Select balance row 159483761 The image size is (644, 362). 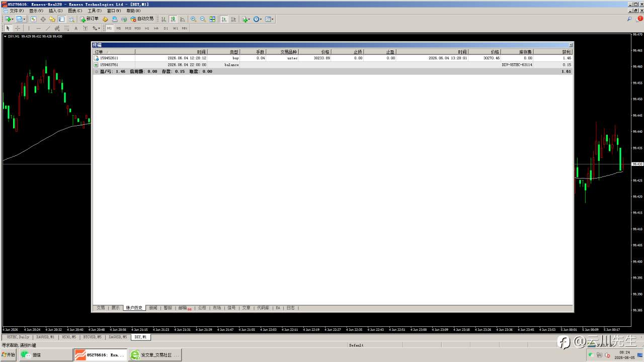click(333, 65)
